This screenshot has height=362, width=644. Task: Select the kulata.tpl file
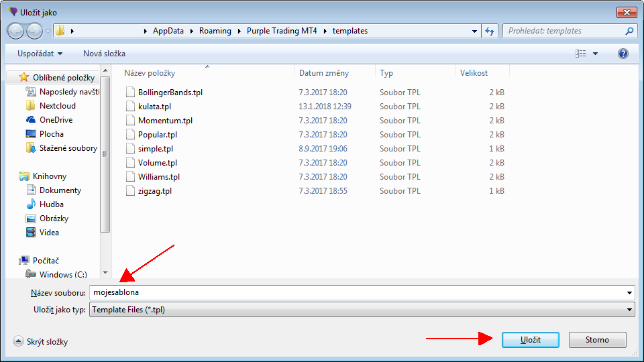coord(154,107)
